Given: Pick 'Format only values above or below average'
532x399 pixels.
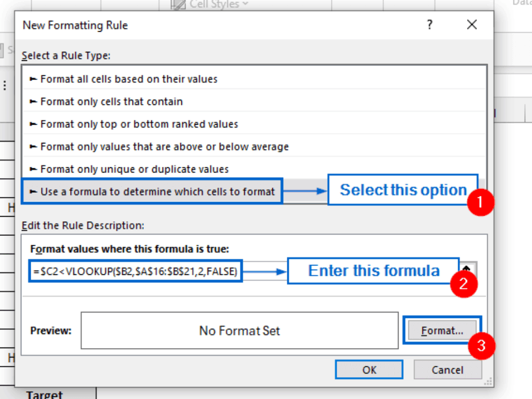Looking at the screenshot, I should 164,147.
